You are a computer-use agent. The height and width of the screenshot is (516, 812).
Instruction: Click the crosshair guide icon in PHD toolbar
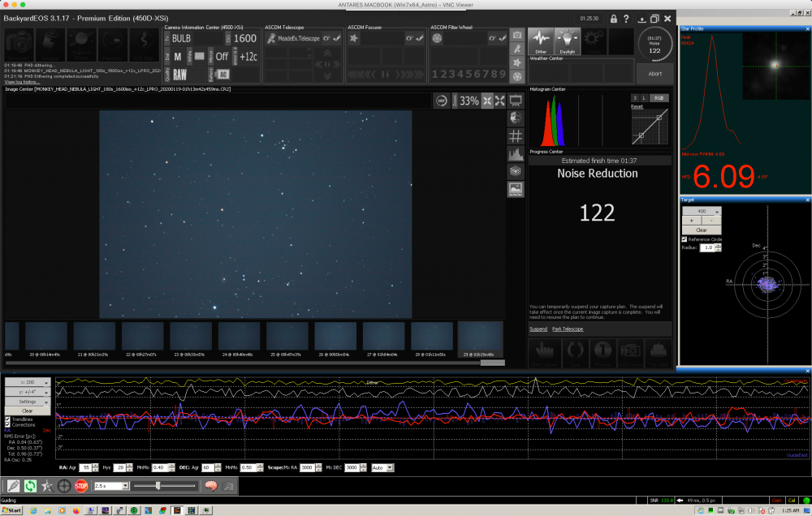coord(63,486)
